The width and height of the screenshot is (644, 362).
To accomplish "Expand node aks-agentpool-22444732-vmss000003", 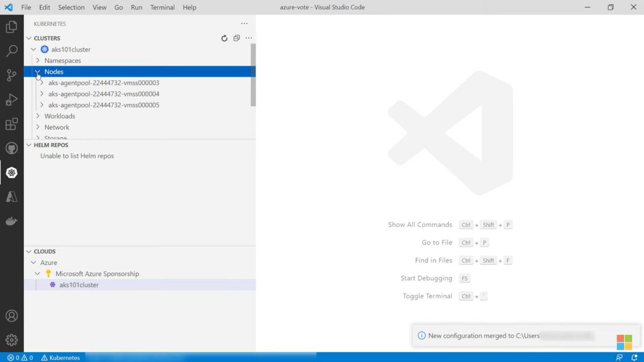I will pos(42,83).
